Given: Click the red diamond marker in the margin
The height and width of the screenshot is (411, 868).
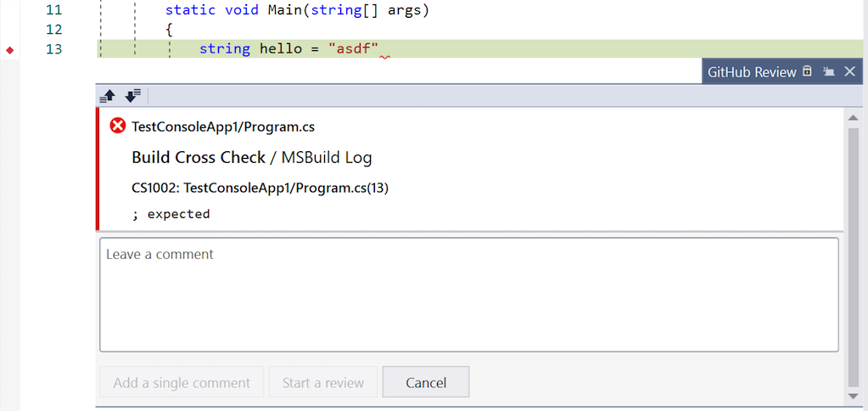Looking at the screenshot, I should [10, 50].
